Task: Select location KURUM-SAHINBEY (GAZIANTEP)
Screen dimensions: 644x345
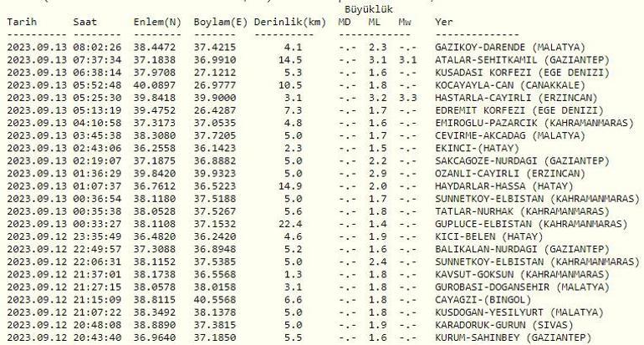Action: (514, 338)
